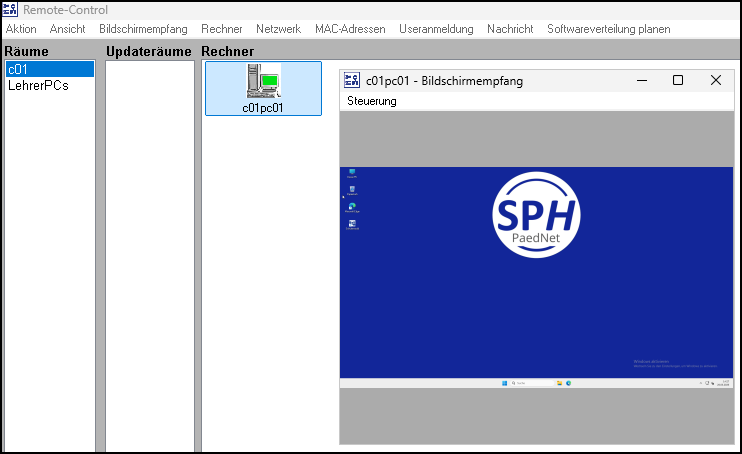Click the clock on the remote taskbar
The width and height of the screenshot is (742, 454).
(x=723, y=383)
